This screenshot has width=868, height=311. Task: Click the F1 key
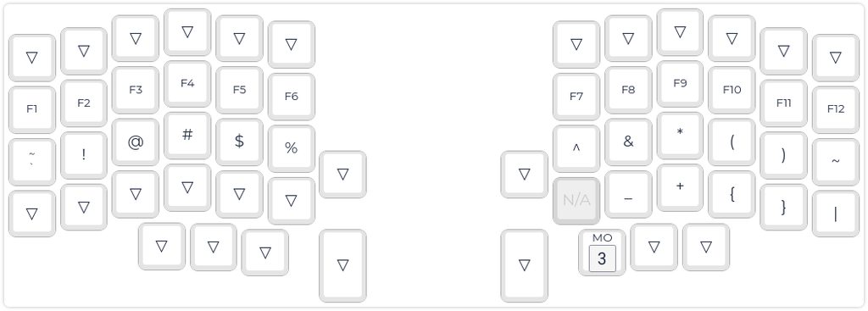[x=31, y=109]
